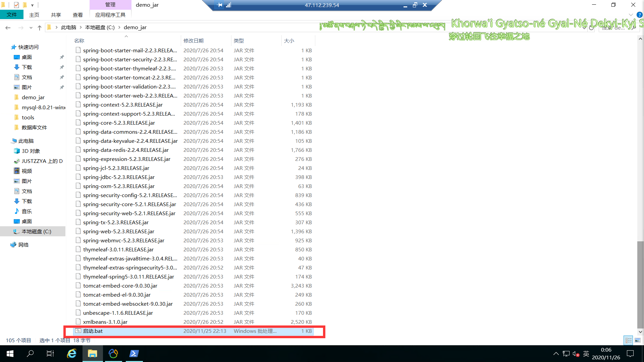Image resolution: width=644 pixels, height=362 pixels.
Task: Select unbescape-1.1.6.RELEASE.jar file
Action: point(118,313)
